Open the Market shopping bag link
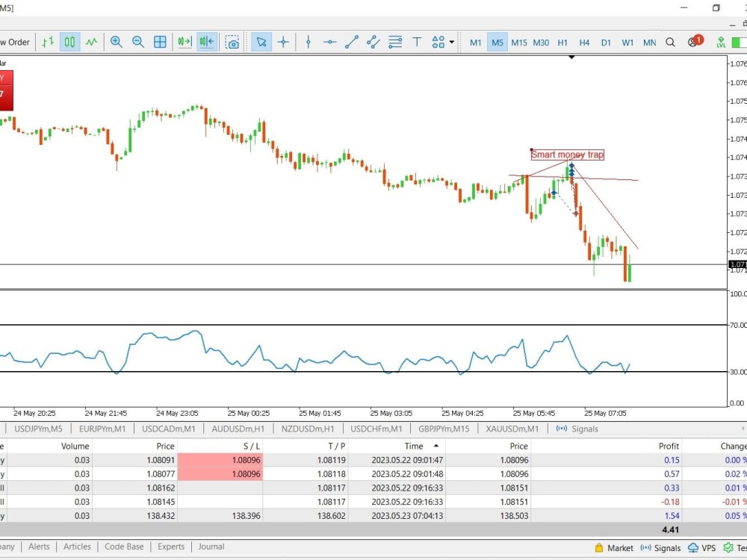Screen dimensions: 747x560 point(614,548)
